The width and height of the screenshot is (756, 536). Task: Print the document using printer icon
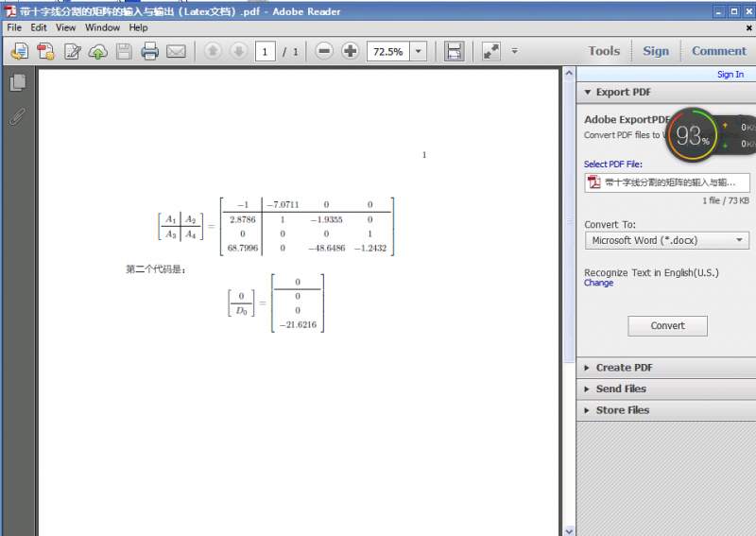point(150,51)
